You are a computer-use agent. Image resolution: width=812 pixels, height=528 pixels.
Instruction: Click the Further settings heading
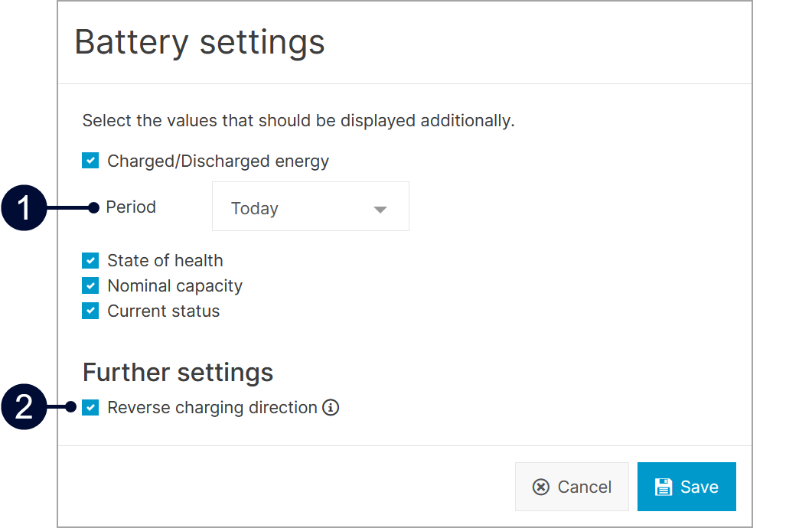tap(178, 373)
